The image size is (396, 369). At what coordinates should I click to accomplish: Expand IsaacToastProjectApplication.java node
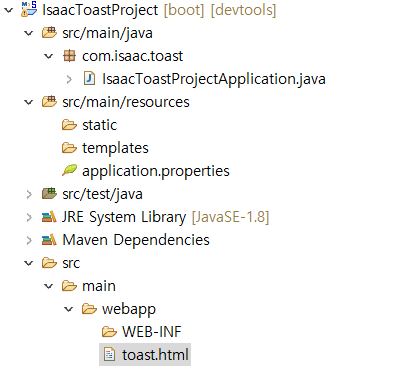[69, 79]
